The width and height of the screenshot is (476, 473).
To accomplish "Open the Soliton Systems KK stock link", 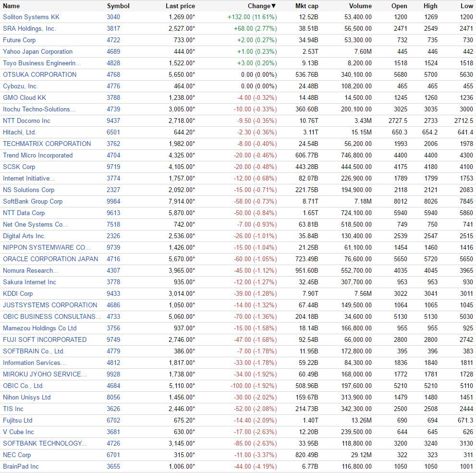I will point(31,17).
